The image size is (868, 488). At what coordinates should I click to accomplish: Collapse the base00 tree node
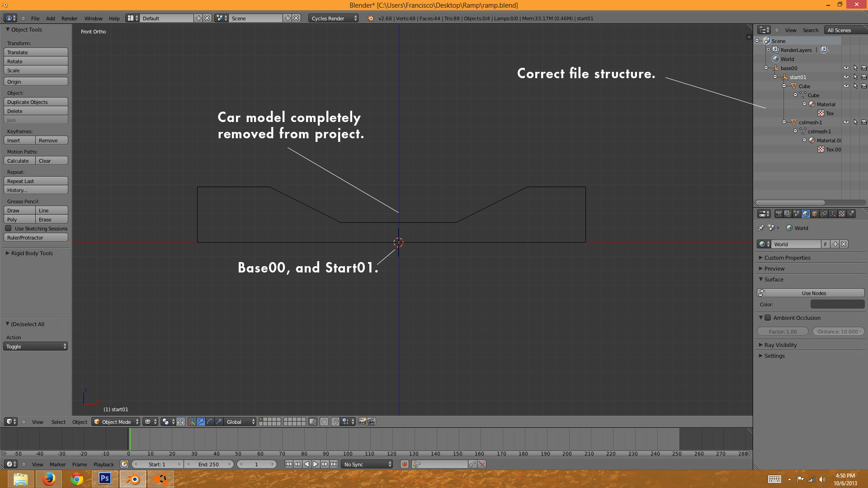click(766, 68)
